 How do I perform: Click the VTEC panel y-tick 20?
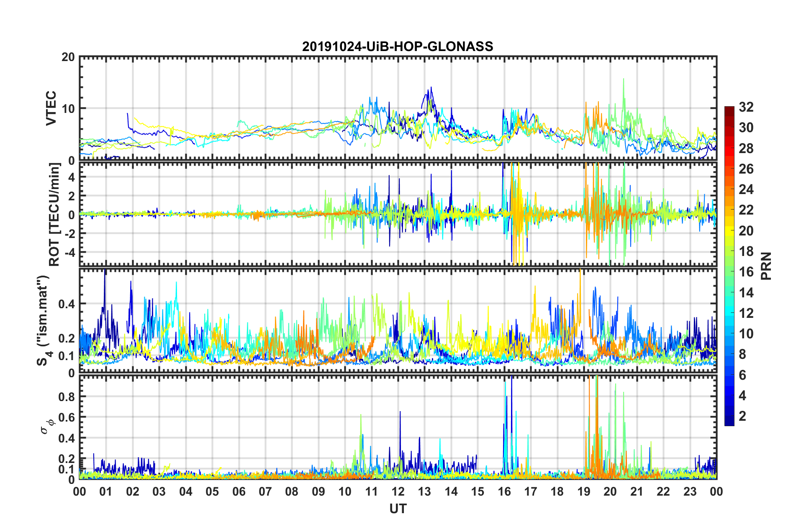pyautogui.click(x=68, y=57)
